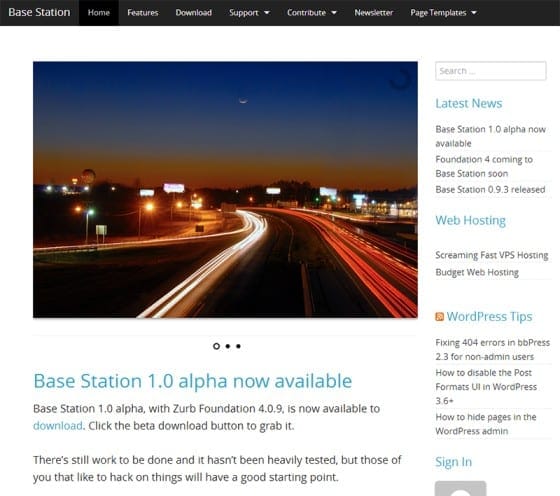Expand the Support dropdown menu
Viewport: 560px width, 496px height.
coord(249,12)
